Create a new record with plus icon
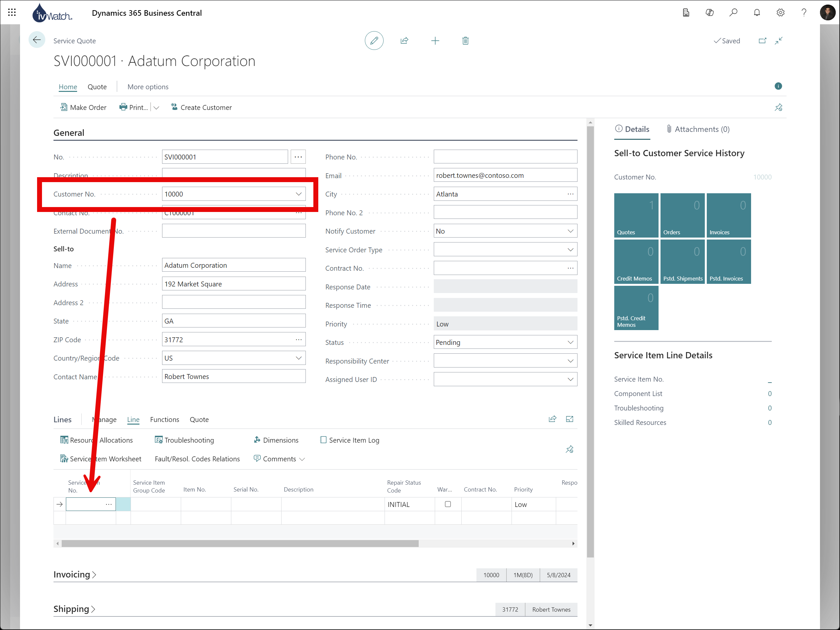840x630 pixels. coord(435,41)
